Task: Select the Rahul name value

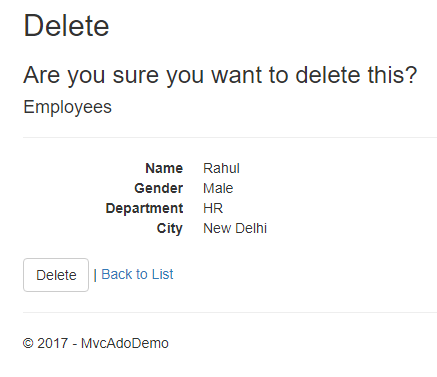Action: pos(221,168)
